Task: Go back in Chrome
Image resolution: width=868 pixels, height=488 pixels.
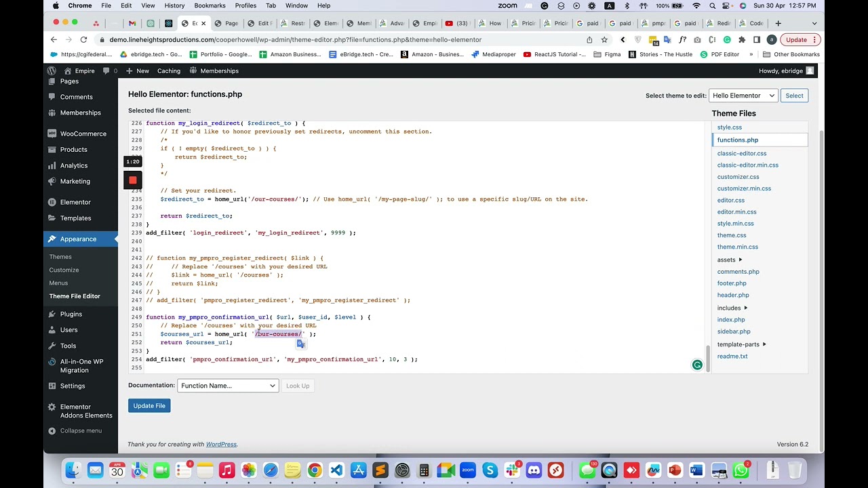Action: point(54,39)
